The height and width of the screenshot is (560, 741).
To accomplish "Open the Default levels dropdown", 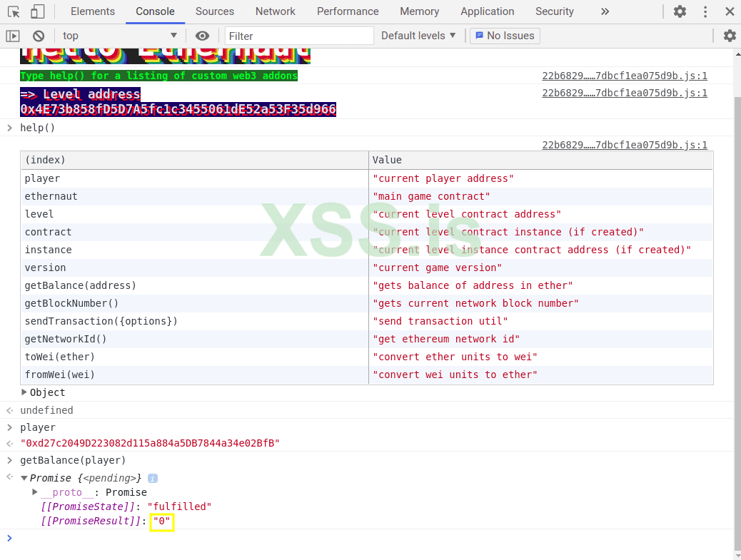I will pos(418,36).
